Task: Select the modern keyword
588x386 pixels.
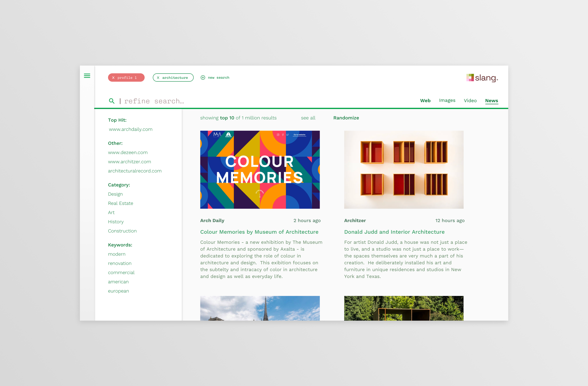Action: 117,254
